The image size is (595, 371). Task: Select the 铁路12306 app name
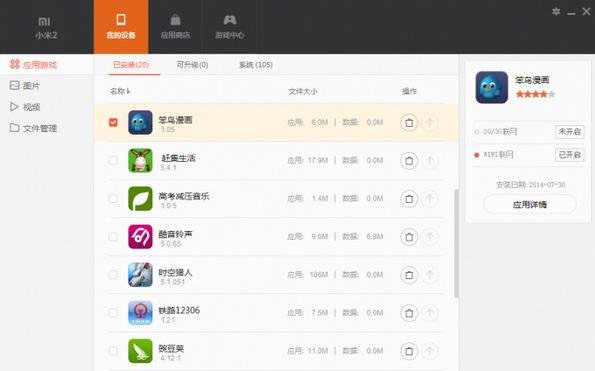(179, 310)
